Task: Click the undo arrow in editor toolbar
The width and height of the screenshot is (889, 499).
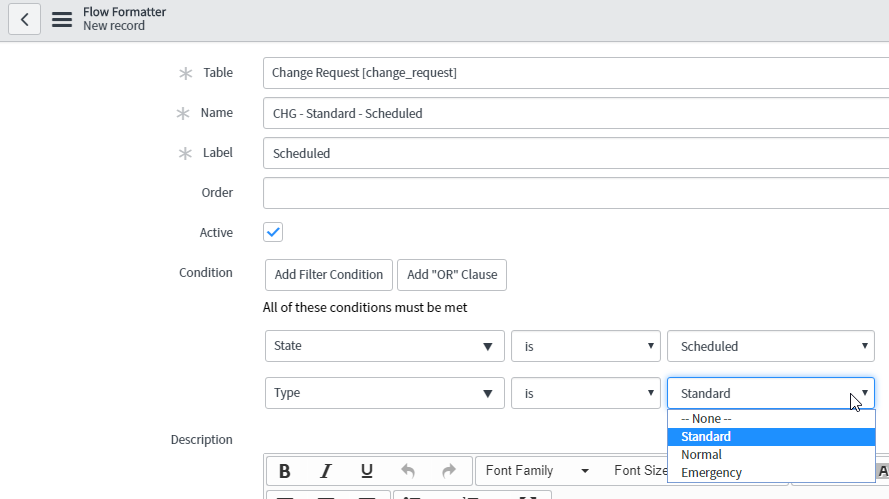Action: click(x=408, y=471)
